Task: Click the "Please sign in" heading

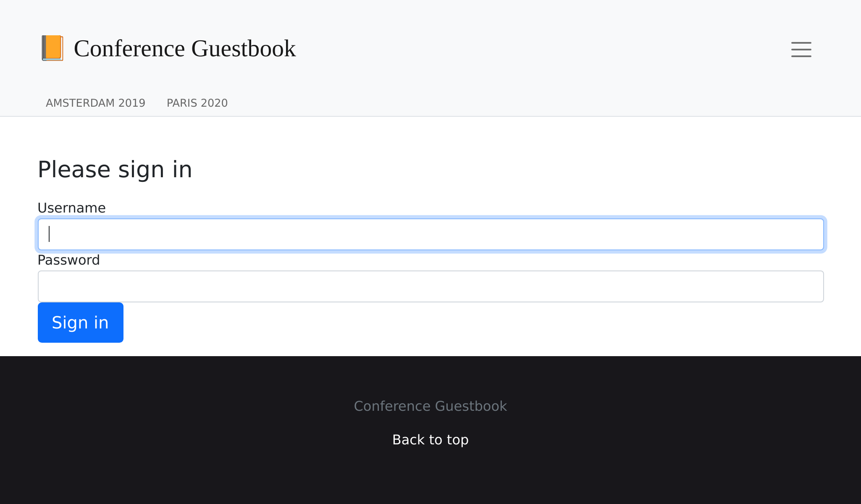Action: [x=115, y=170]
